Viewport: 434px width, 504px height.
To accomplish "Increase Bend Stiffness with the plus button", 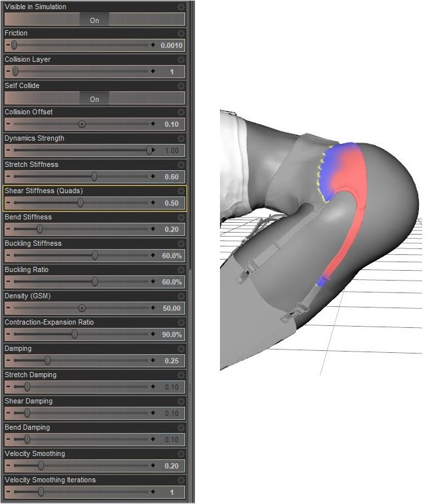I will click(153, 229).
